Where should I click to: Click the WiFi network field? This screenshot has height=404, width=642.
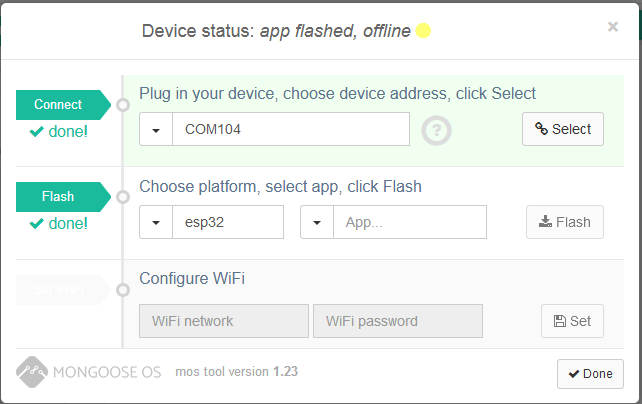[x=223, y=321]
